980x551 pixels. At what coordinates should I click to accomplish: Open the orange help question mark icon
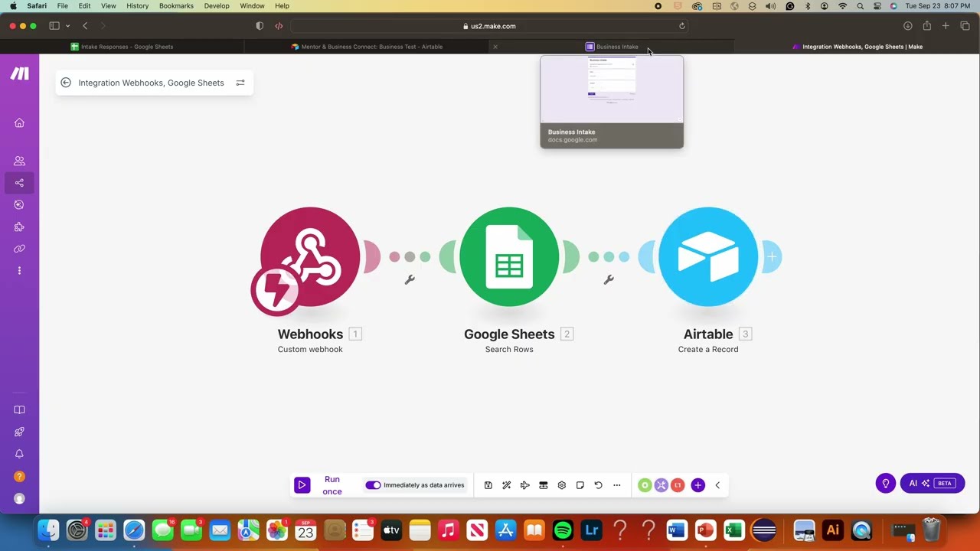point(19,476)
